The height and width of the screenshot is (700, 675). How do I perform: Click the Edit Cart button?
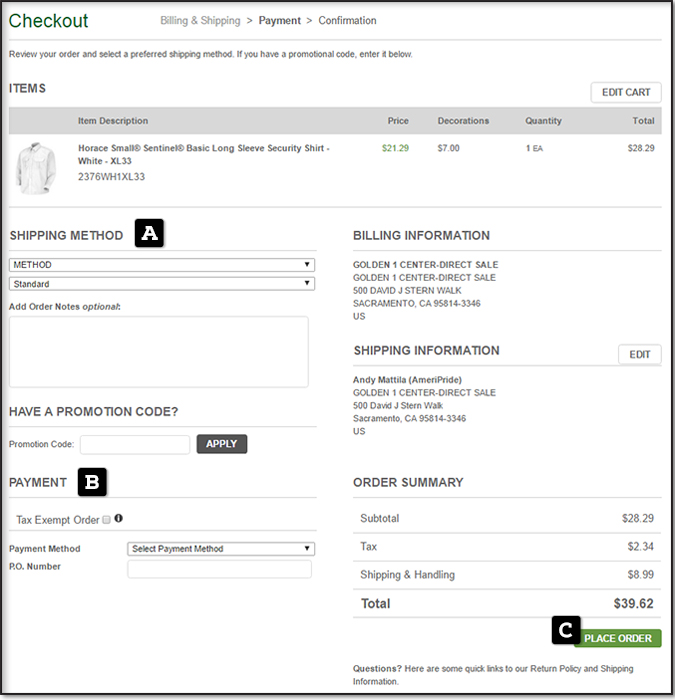625,92
